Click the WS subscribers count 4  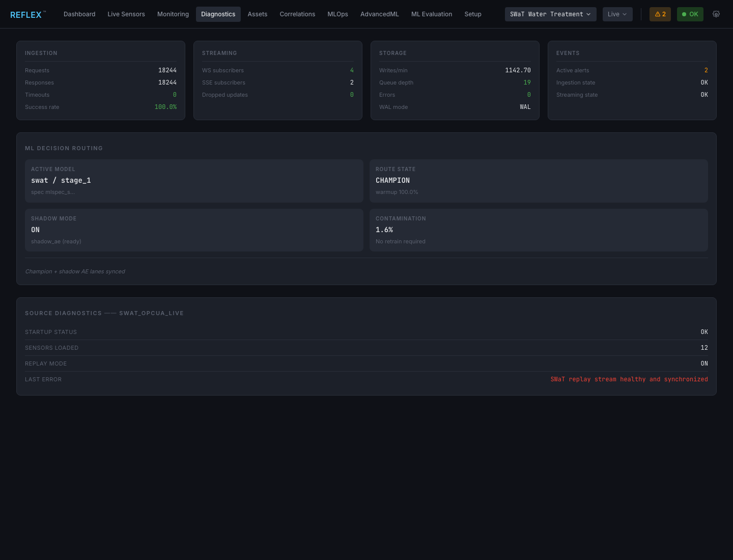(x=352, y=70)
